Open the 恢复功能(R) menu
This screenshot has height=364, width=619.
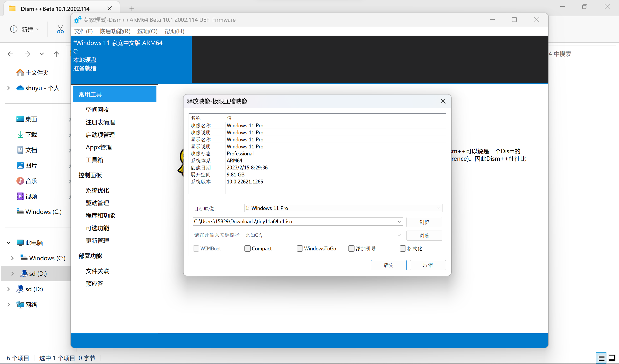click(x=115, y=31)
